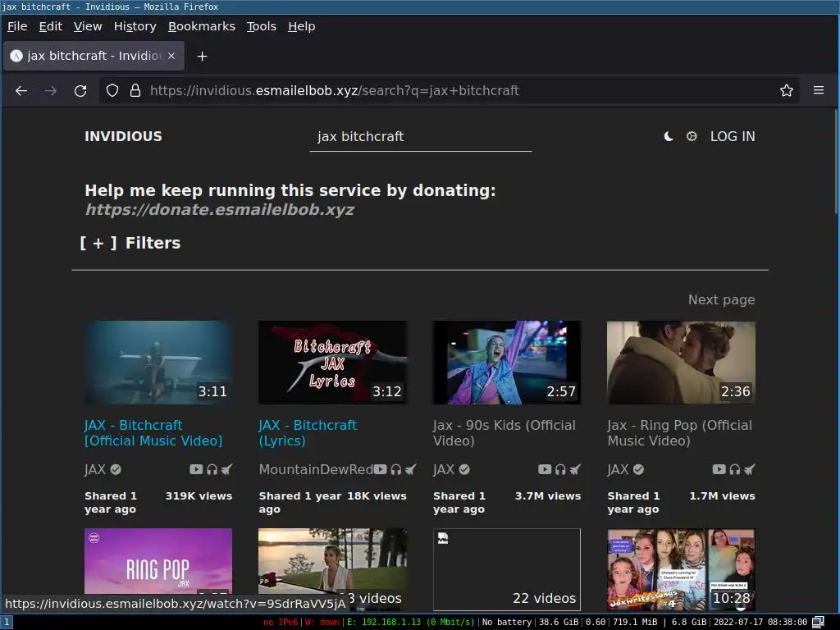The image size is (840, 630).
Task: Toggle dark/light theme moon icon
Action: point(669,137)
